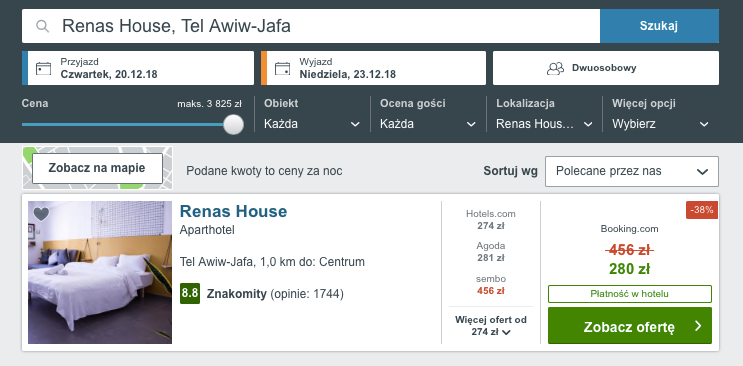Click the check-in calendar icon
743x366 pixels.
point(44,68)
